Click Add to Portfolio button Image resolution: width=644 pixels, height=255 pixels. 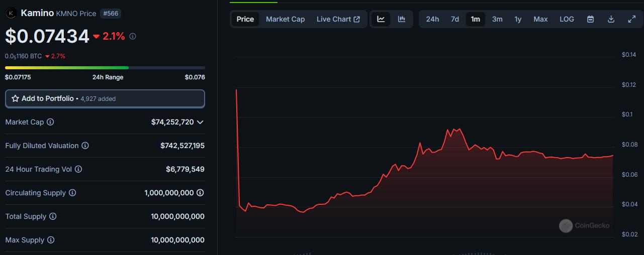(x=105, y=98)
